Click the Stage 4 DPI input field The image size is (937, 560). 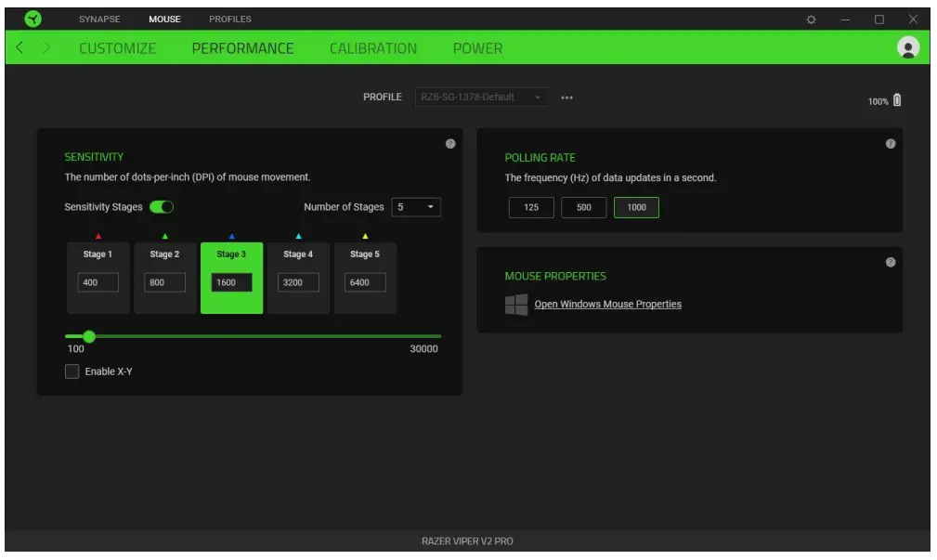298,282
